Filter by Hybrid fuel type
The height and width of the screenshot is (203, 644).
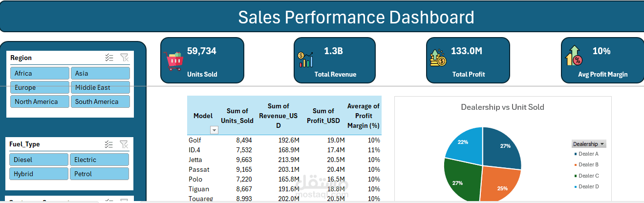[x=39, y=174]
